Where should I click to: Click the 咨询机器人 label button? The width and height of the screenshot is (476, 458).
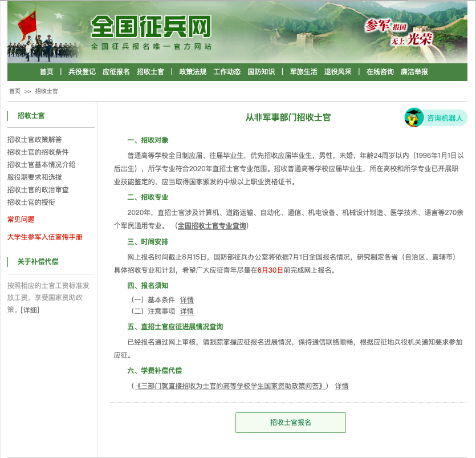click(445, 118)
